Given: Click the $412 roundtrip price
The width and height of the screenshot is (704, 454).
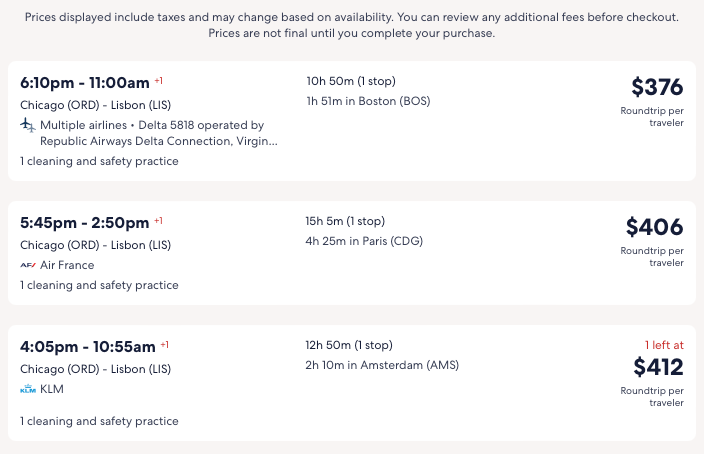Looking at the screenshot, I should tap(657, 367).
